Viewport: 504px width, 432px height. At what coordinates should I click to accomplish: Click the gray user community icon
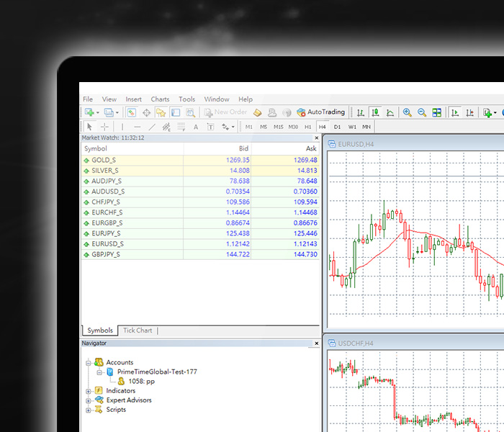[272, 112]
